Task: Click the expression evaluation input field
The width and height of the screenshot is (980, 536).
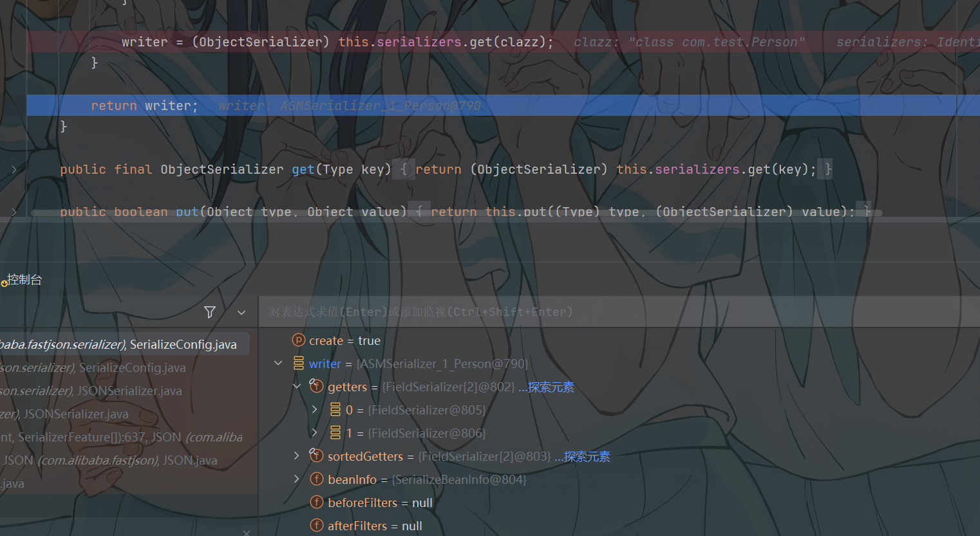Action: (618, 312)
